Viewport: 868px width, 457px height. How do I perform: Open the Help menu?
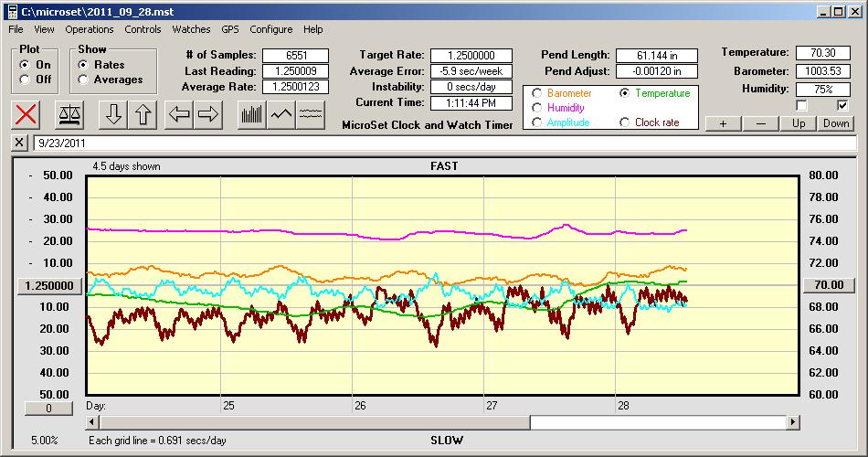pos(312,29)
